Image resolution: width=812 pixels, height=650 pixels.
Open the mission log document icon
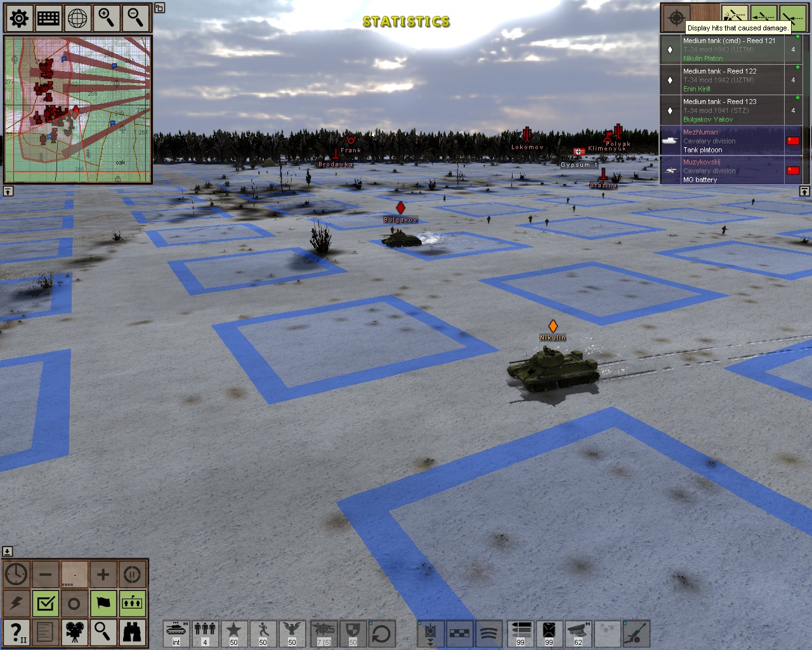click(44, 633)
